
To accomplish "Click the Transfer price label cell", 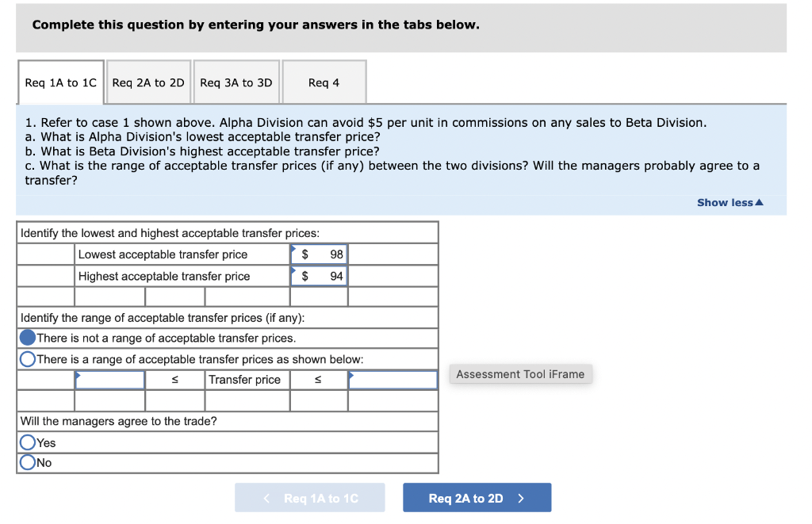I will tap(246, 380).
